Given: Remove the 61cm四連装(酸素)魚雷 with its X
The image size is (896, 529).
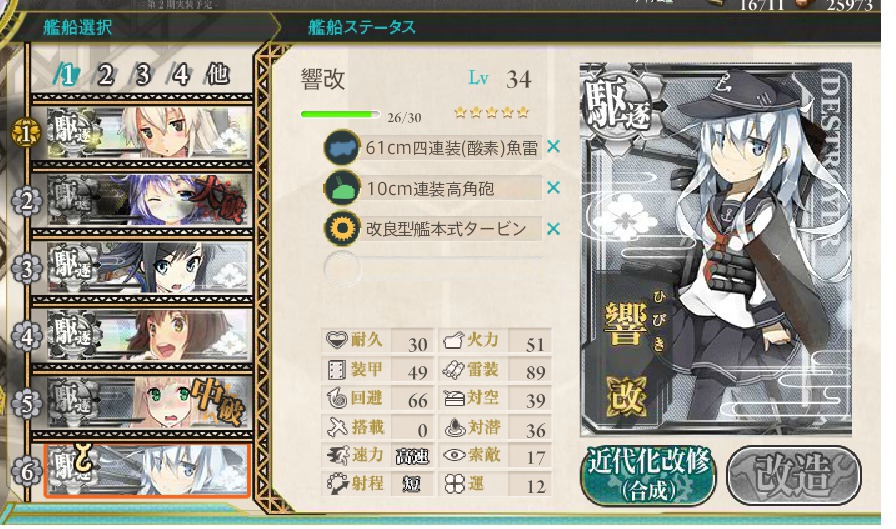Looking at the screenshot, I should point(553,147).
